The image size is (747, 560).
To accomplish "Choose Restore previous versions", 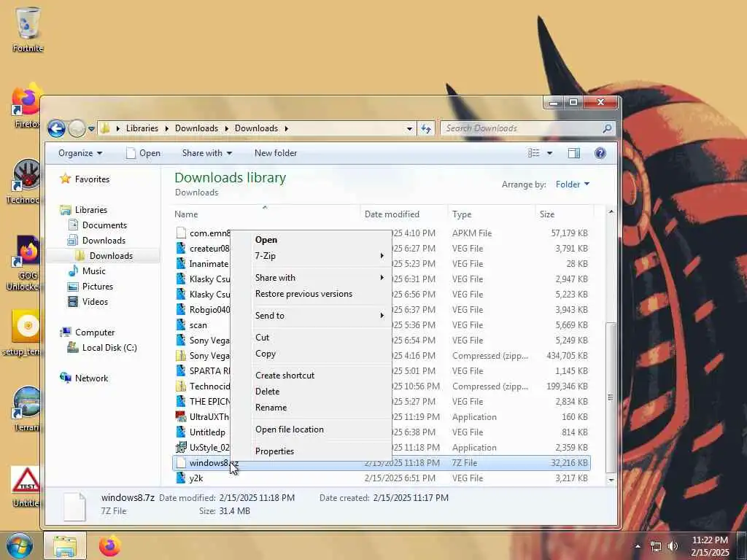I will coord(311,294).
